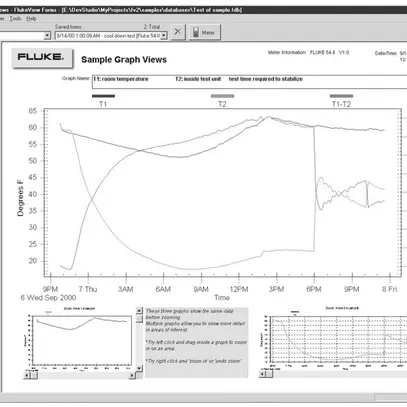
Task: Open the Help menu
Action: pos(31,19)
